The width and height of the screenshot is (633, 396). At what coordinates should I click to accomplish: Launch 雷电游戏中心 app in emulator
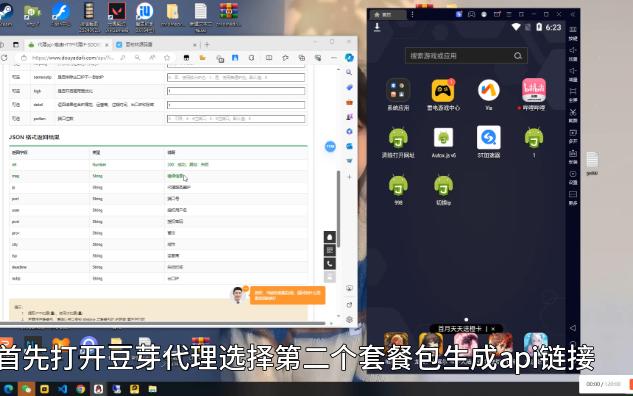point(443,95)
